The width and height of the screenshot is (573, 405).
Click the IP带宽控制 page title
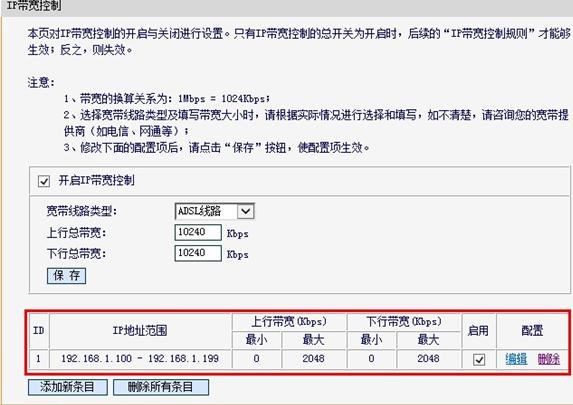pos(34,6)
